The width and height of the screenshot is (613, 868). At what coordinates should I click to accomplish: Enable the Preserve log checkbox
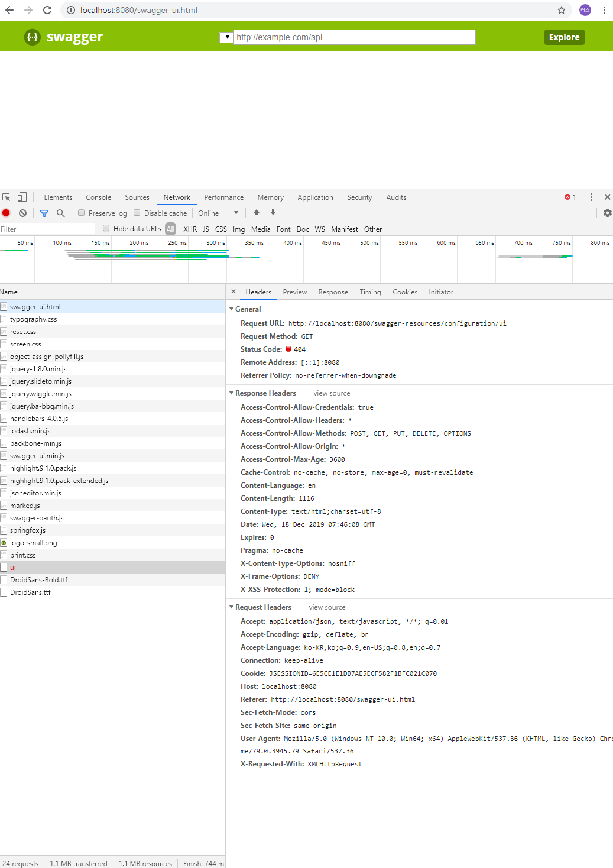(x=82, y=213)
